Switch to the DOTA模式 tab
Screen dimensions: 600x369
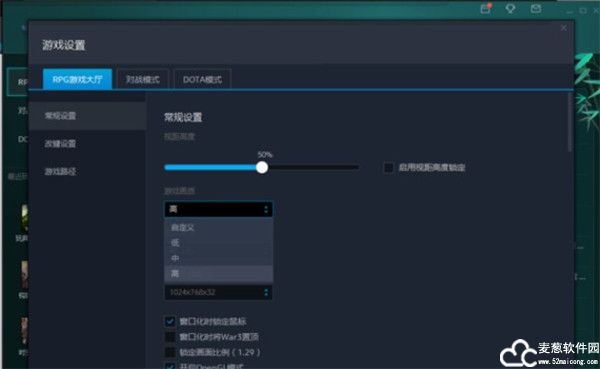point(202,79)
